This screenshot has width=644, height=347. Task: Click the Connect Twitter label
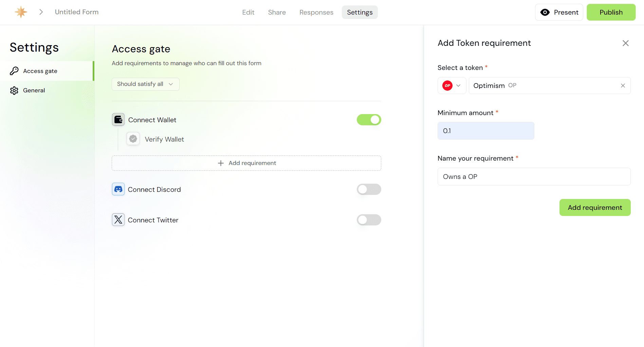coord(153,220)
